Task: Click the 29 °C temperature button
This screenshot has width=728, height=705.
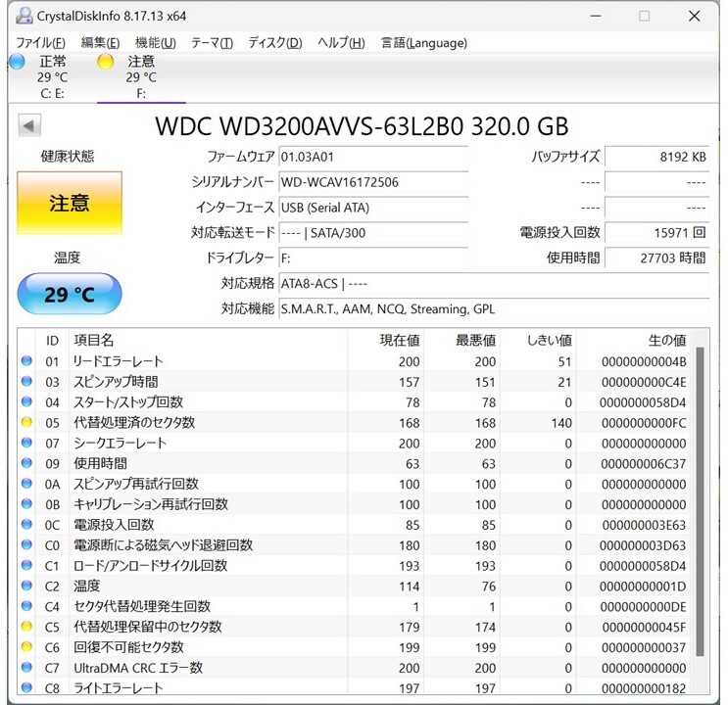Action: (70, 294)
